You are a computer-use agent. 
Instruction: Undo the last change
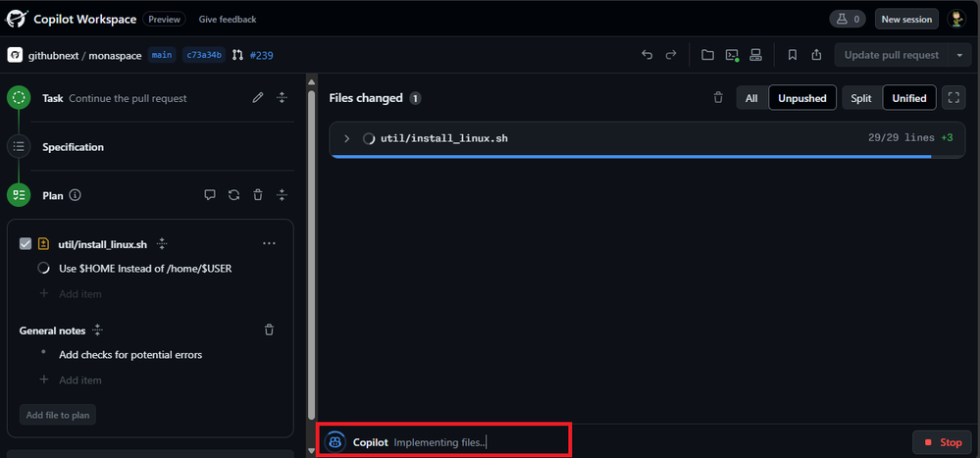pyautogui.click(x=646, y=55)
